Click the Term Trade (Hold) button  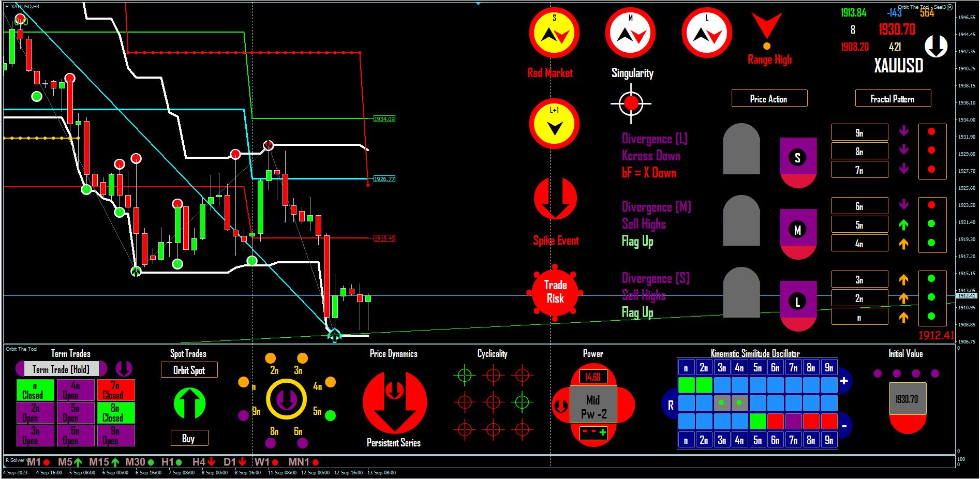pos(61,369)
